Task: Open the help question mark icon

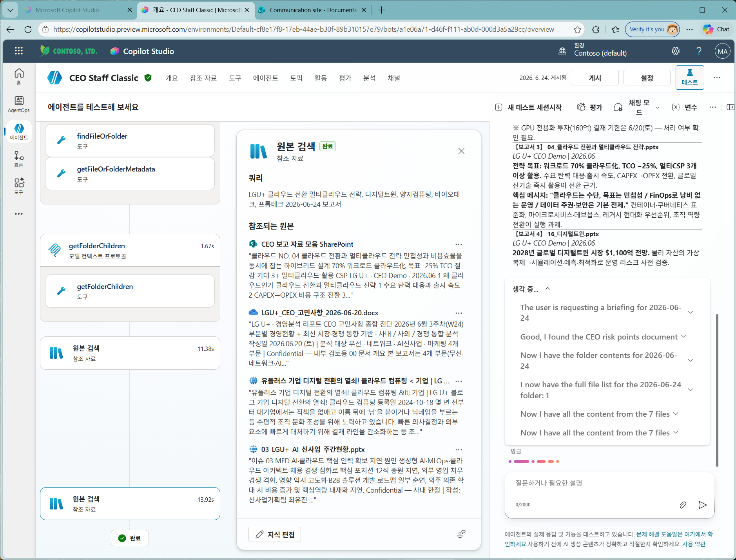Action: [x=699, y=51]
